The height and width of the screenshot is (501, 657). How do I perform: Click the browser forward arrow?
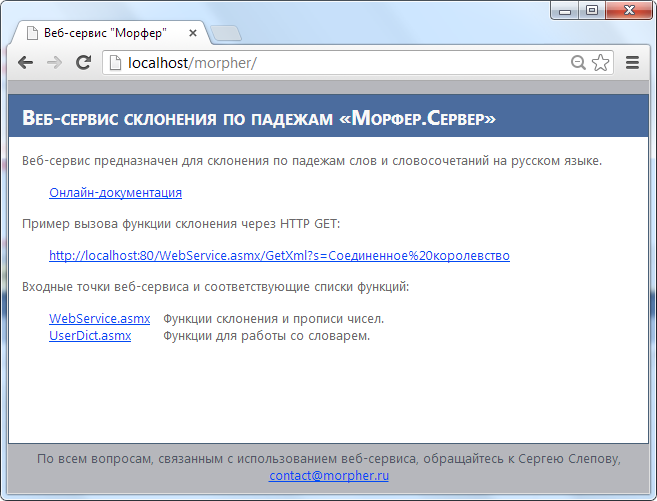tap(54, 63)
